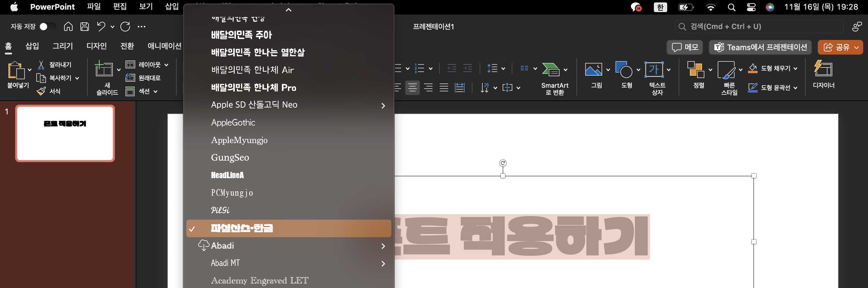Click the decrease indent icon
This screenshot has height=288, width=868.
point(452,68)
